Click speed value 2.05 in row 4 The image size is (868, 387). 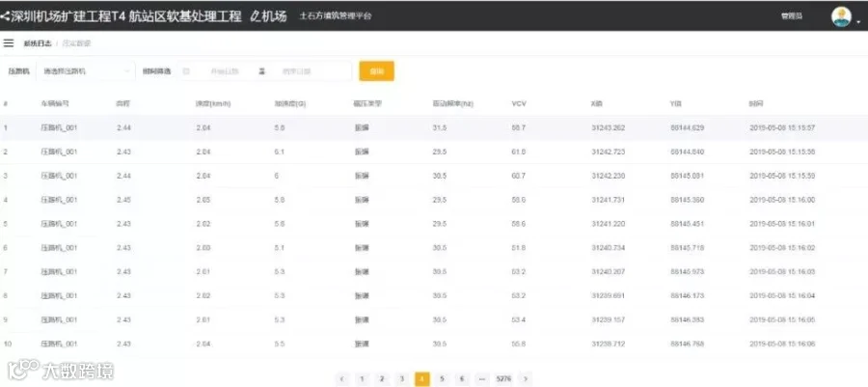click(203, 200)
